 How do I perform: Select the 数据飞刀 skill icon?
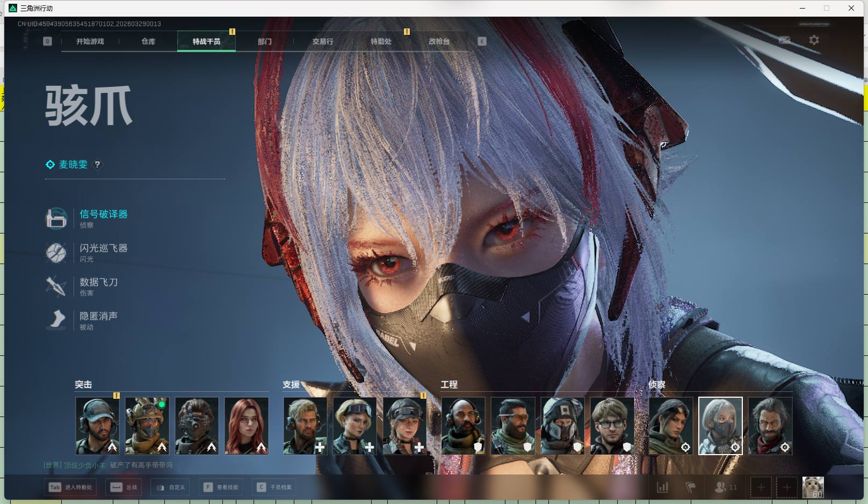pos(56,286)
